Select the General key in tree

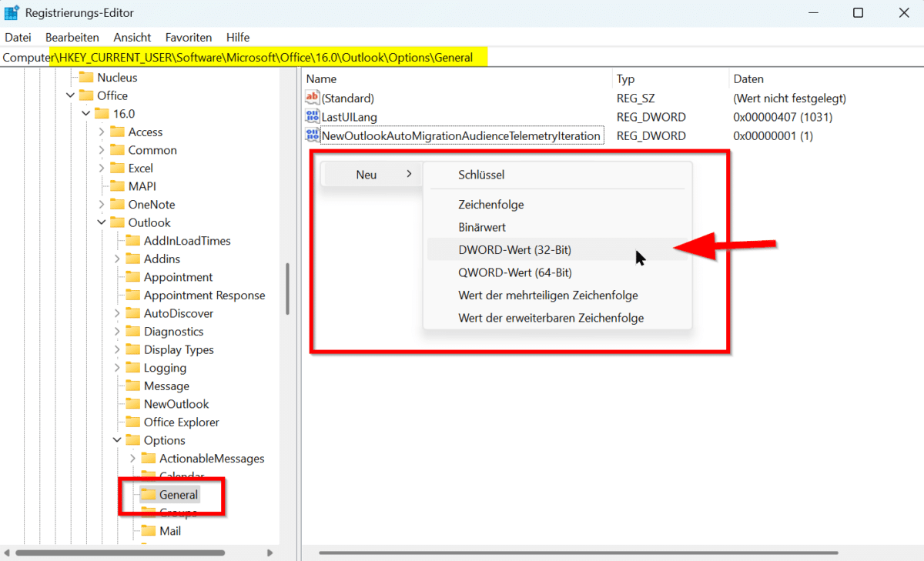click(178, 495)
